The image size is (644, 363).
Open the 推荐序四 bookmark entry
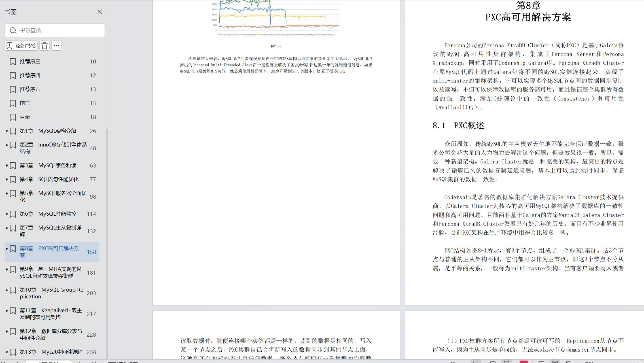pos(30,75)
